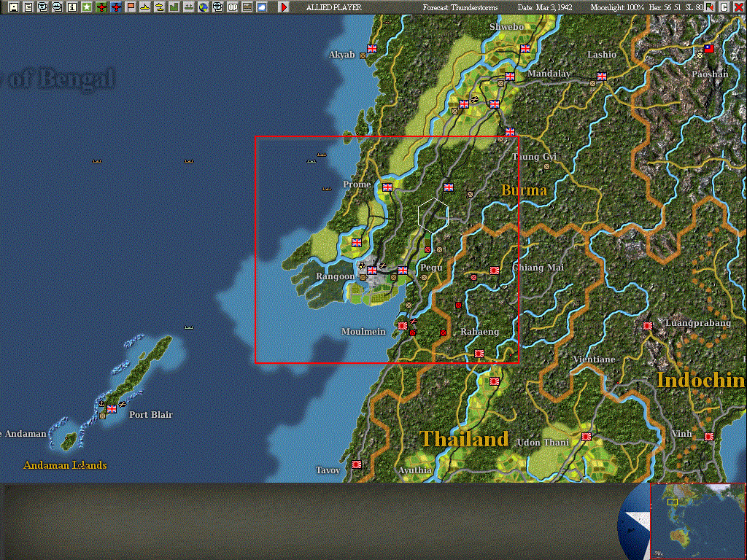Open the save game disk icon

tap(14, 7)
